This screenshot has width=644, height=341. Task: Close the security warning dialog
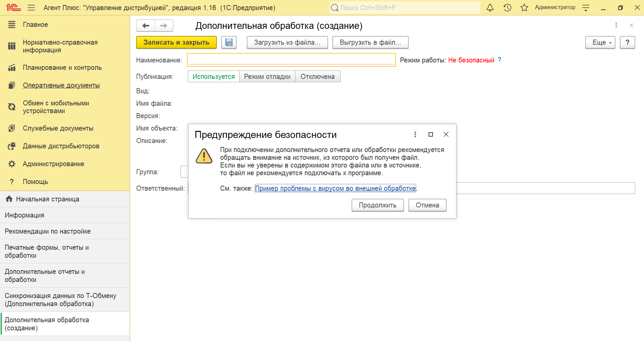pos(446,134)
